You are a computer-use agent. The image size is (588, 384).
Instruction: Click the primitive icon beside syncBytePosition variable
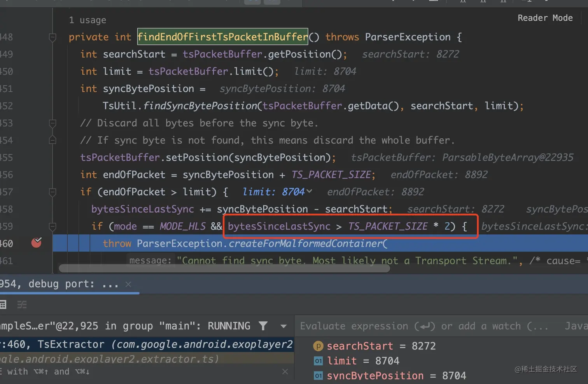tap(318, 376)
